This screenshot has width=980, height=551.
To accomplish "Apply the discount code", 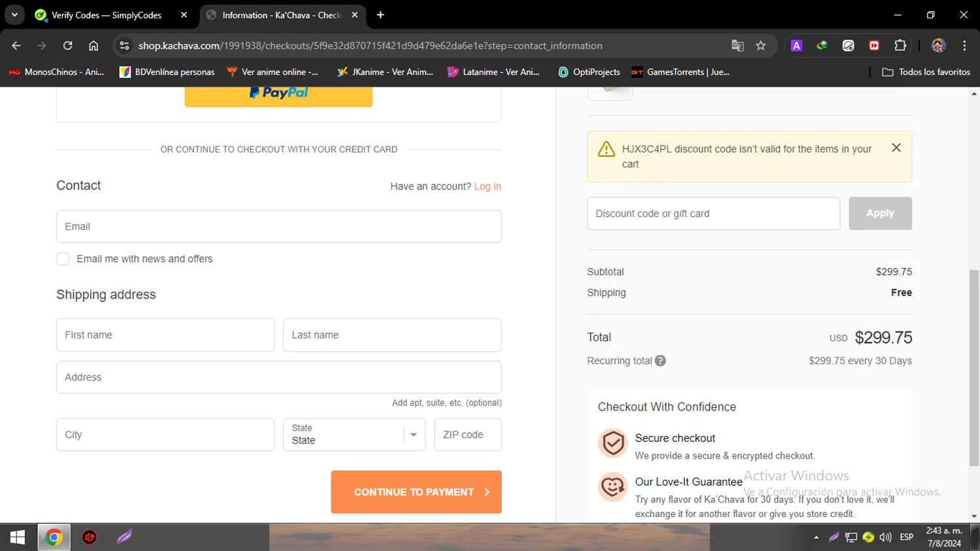I will click(880, 214).
